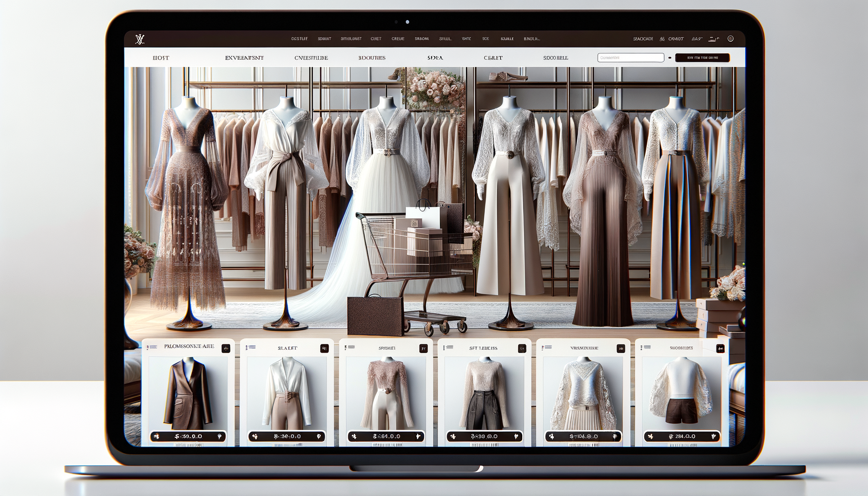Viewport: 868px width, 496px height.
Task: Click the dark square badge on the SFT TEIDLISS card
Action: [x=522, y=348]
